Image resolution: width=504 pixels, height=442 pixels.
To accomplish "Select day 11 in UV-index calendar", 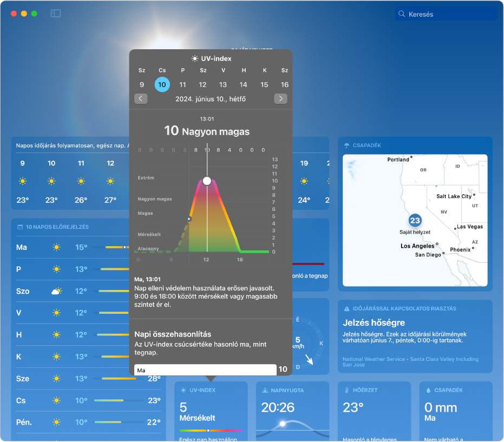I will 182,85.
